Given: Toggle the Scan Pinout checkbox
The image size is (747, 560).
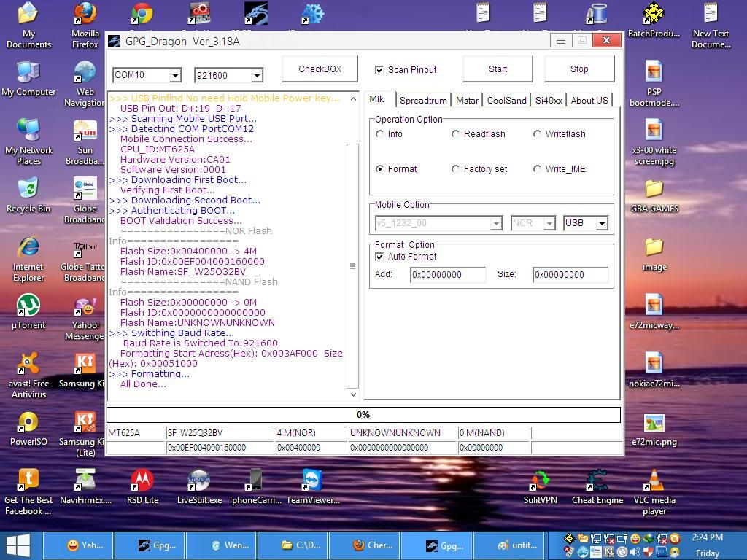Looking at the screenshot, I should coord(379,70).
